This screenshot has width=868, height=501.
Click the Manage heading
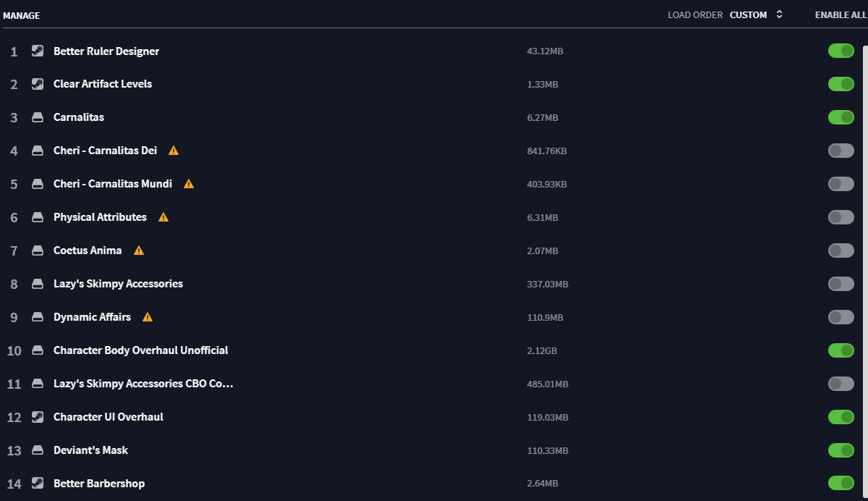click(22, 15)
